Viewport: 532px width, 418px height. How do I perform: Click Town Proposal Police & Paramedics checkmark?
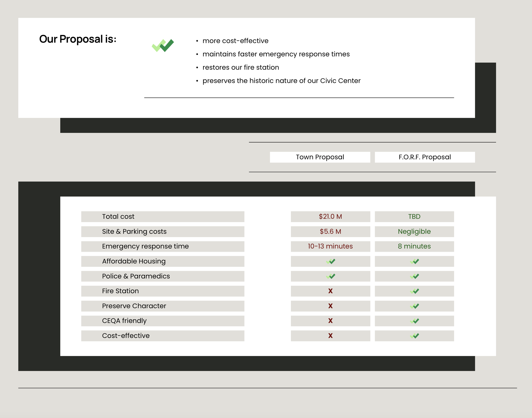coord(330,276)
